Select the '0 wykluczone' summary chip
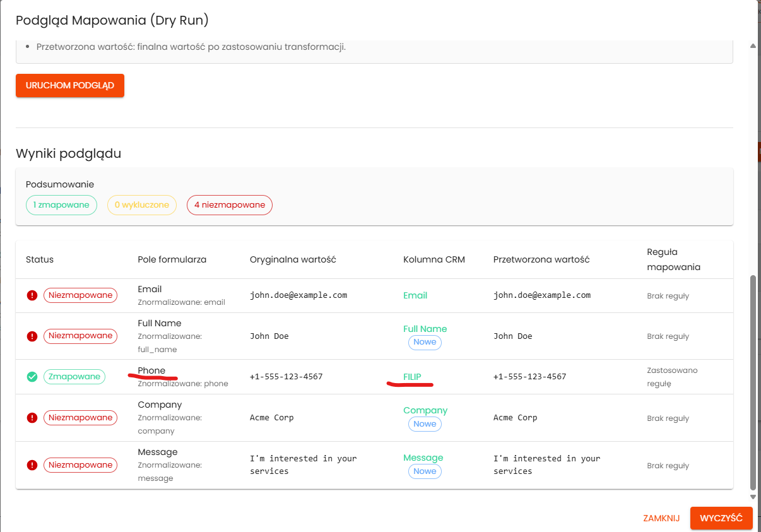Image resolution: width=761 pixels, height=532 pixels. (142, 205)
